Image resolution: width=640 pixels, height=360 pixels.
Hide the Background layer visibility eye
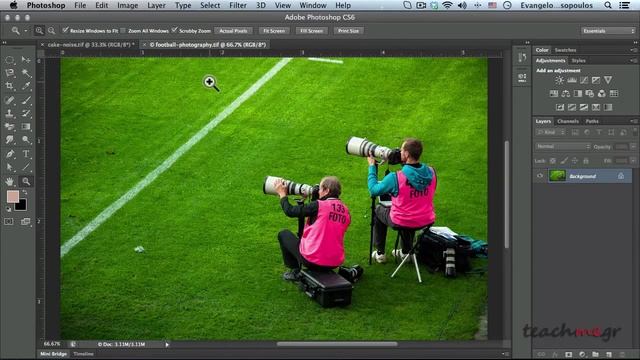(x=540, y=176)
